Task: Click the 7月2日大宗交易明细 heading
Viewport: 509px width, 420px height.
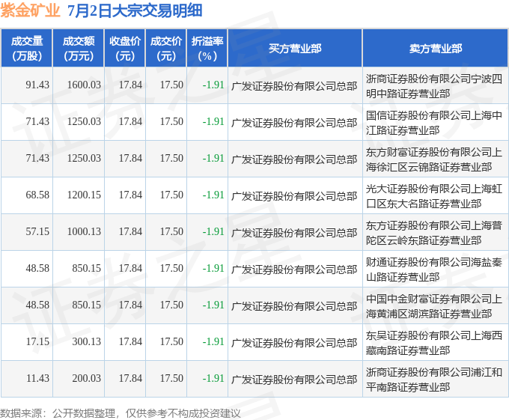Action: click(x=135, y=10)
